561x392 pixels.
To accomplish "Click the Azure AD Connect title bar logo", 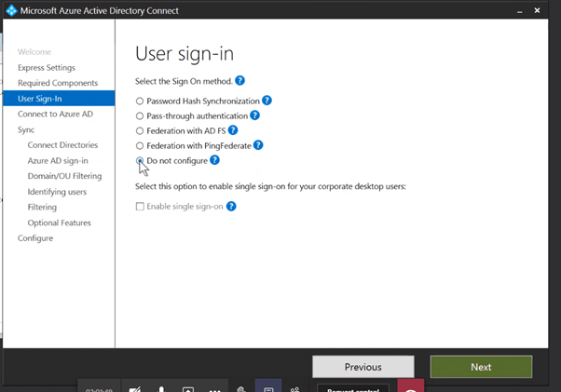I will point(10,10).
